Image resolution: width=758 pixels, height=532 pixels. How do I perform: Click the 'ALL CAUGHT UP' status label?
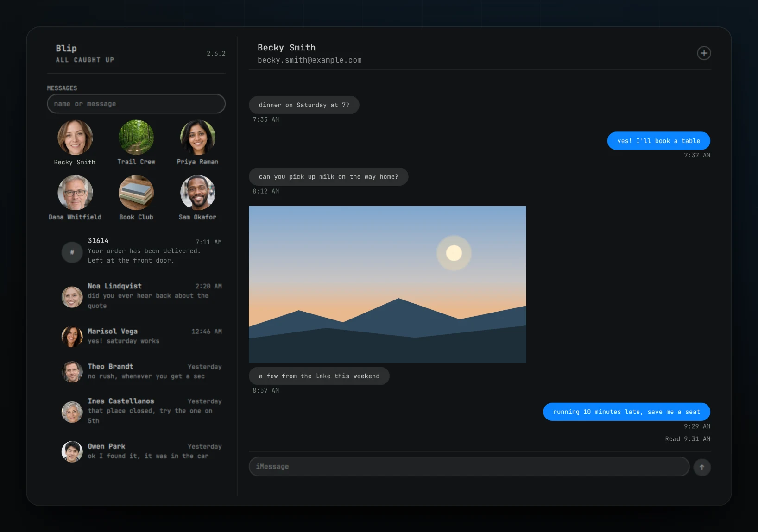[x=85, y=60]
